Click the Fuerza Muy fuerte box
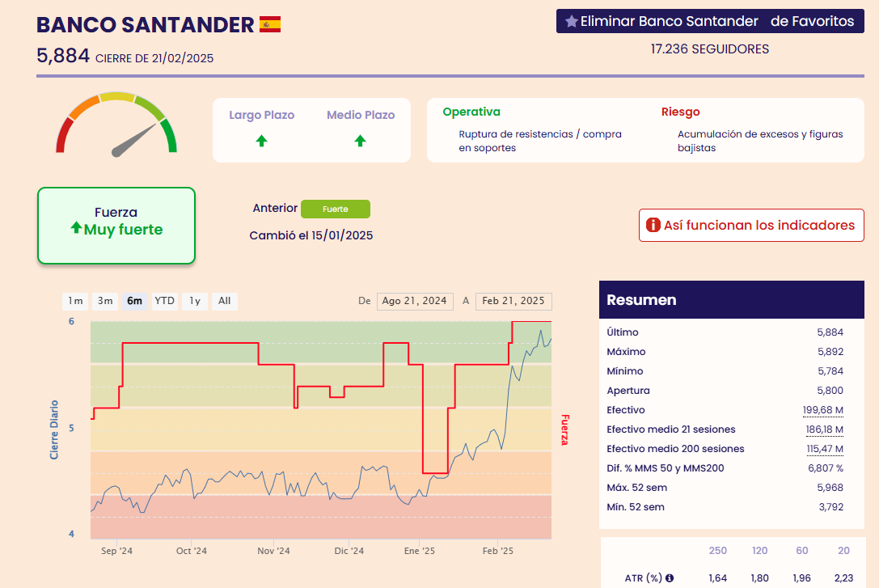 (116, 226)
